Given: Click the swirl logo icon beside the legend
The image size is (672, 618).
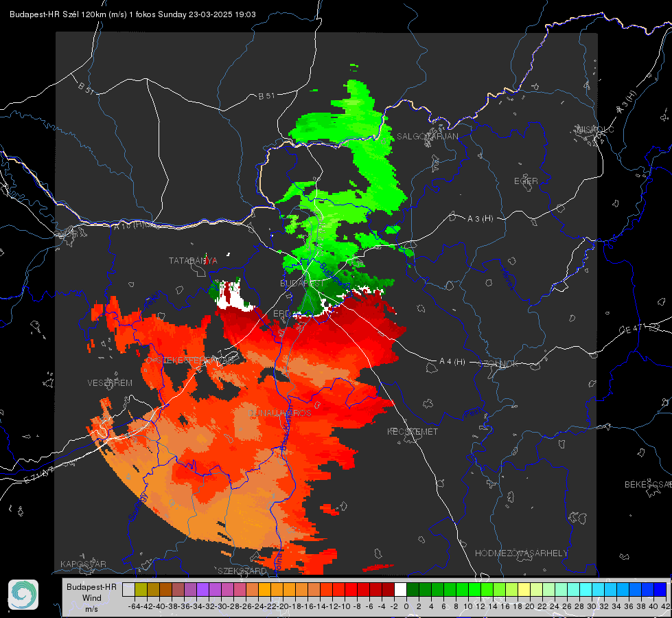Looking at the screenshot, I should [23, 595].
